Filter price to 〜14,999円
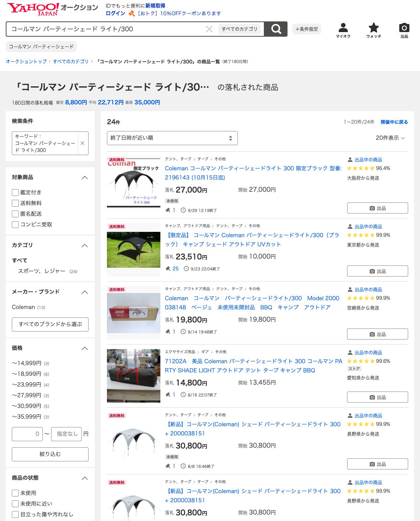Screen dimensions: 420x521 coord(26,363)
